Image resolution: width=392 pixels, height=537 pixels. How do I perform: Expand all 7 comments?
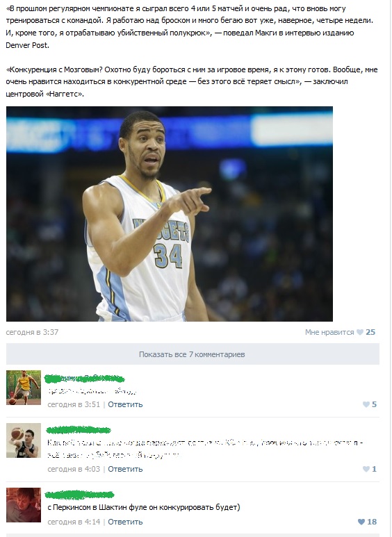[193, 354]
